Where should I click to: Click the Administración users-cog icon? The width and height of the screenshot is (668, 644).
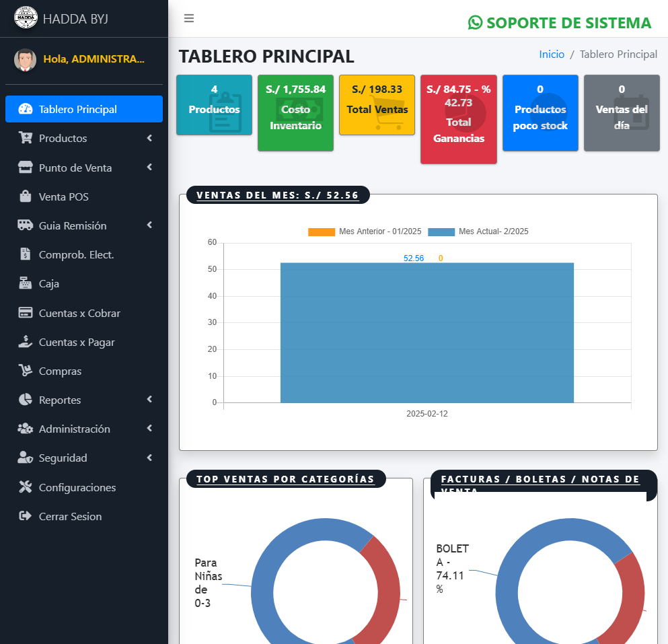click(26, 429)
